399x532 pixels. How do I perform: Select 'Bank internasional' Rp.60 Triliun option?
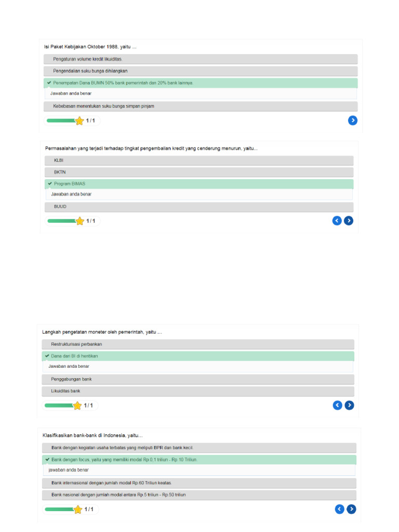pos(199,483)
